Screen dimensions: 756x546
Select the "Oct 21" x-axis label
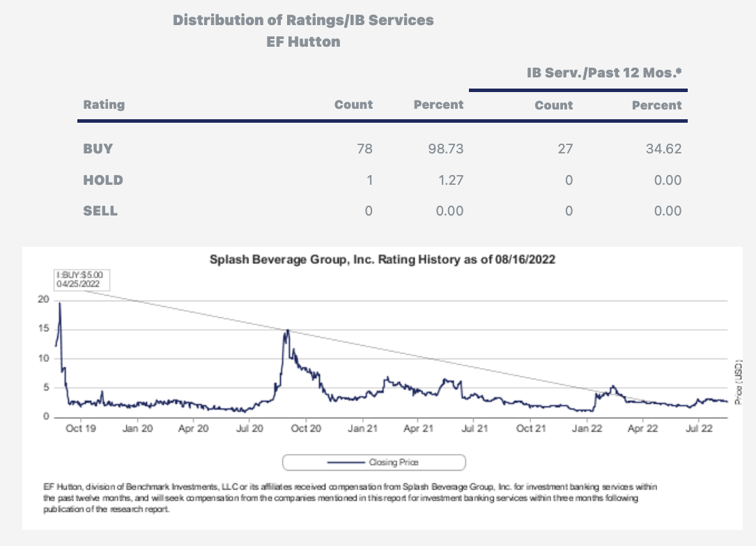[x=531, y=428]
